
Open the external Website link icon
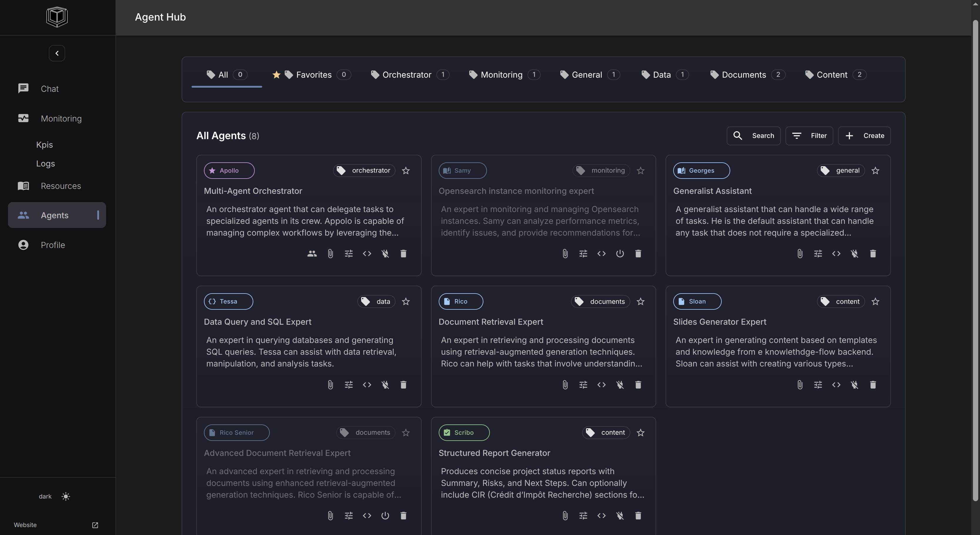pyautogui.click(x=95, y=525)
